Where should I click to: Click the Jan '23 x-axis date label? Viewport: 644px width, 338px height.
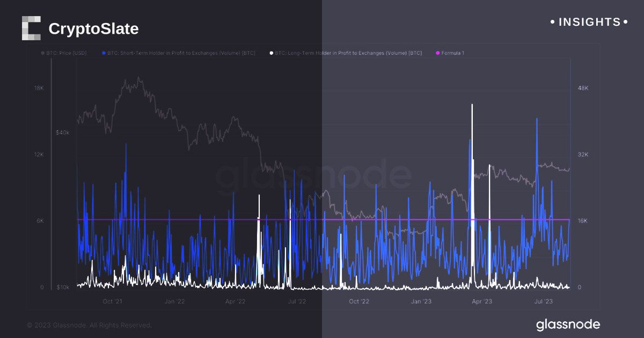click(x=422, y=302)
